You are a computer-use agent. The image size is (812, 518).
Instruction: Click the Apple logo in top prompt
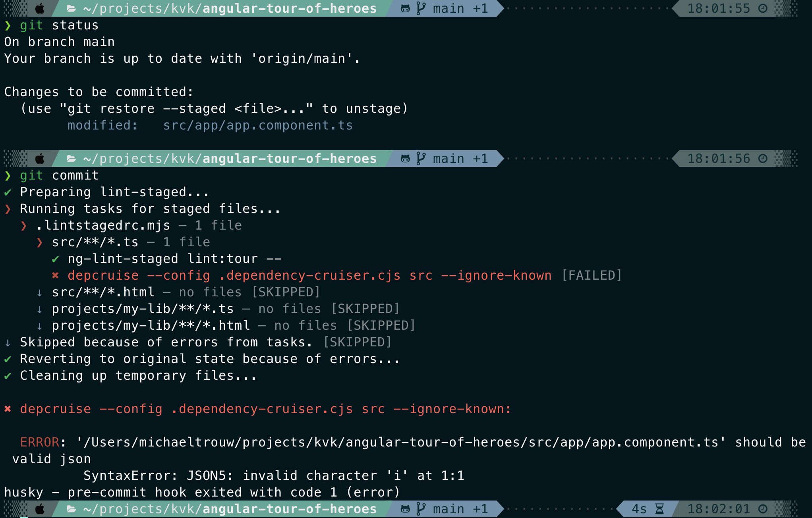(x=40, y=8)
